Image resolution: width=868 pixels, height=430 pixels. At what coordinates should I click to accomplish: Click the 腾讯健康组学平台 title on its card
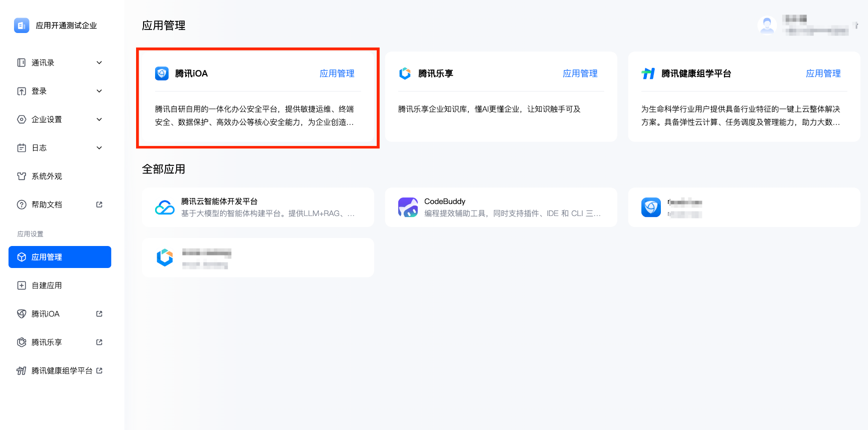696,73
